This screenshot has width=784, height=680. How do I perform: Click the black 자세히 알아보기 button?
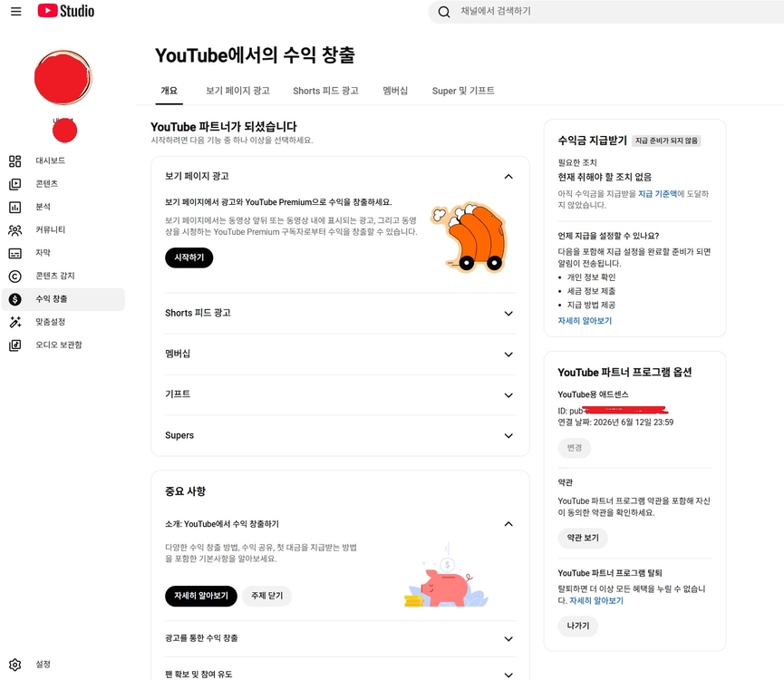click(x=201, y=596)
